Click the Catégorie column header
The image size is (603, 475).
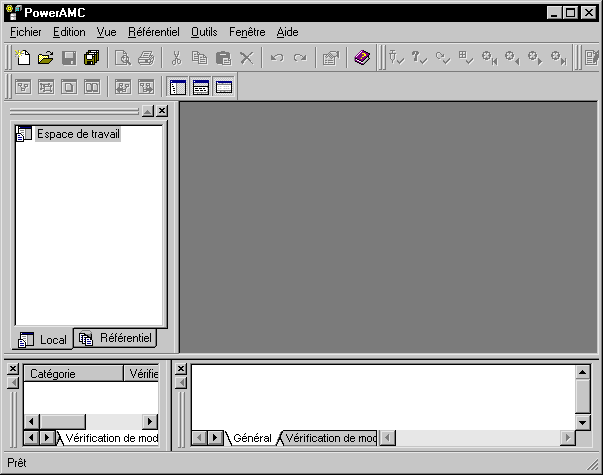73,373
